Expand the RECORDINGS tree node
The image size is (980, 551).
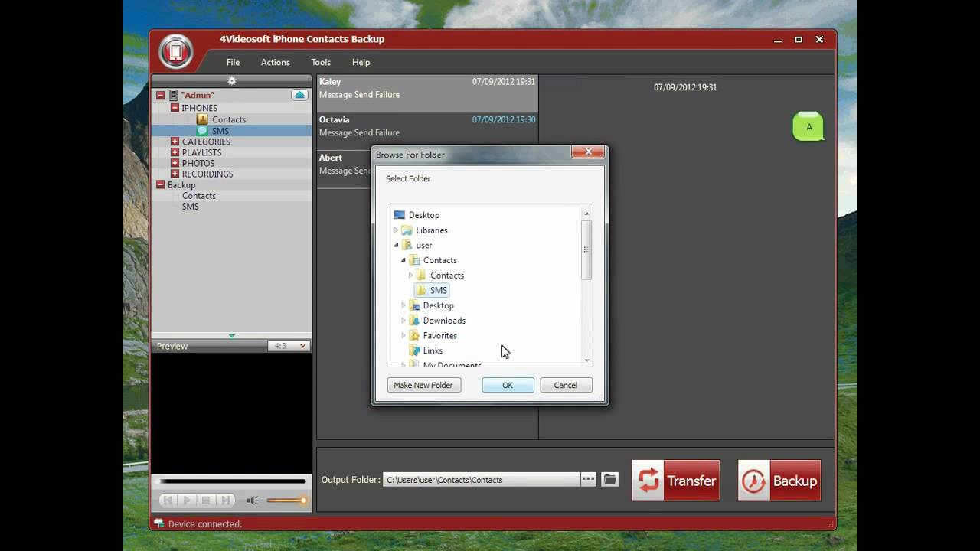click(175, 174)
